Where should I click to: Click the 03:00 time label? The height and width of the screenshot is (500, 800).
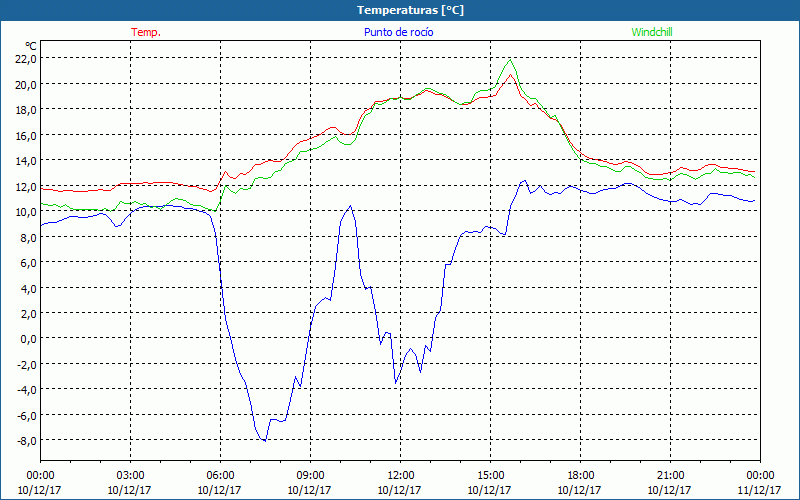[130, 476]
